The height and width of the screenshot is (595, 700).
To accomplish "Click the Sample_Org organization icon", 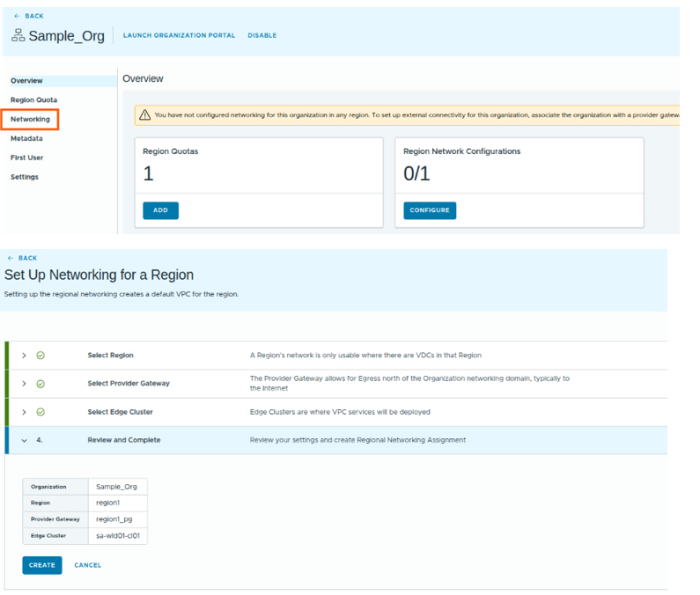I will 18,36.
